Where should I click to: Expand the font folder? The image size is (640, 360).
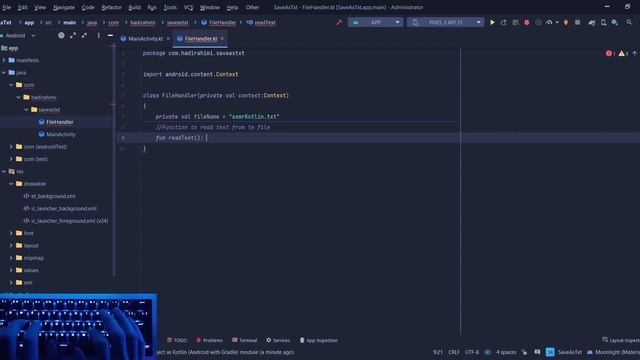coord(11,233)
